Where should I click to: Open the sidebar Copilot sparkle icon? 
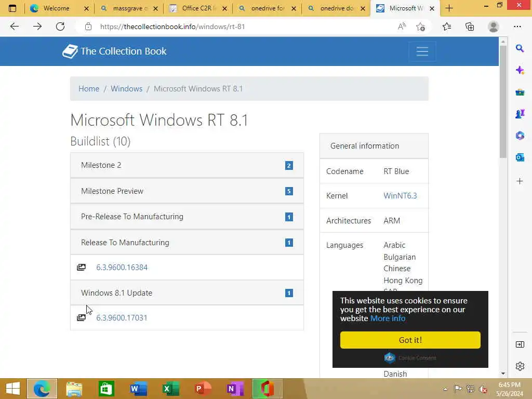click(x=520, y=70)
